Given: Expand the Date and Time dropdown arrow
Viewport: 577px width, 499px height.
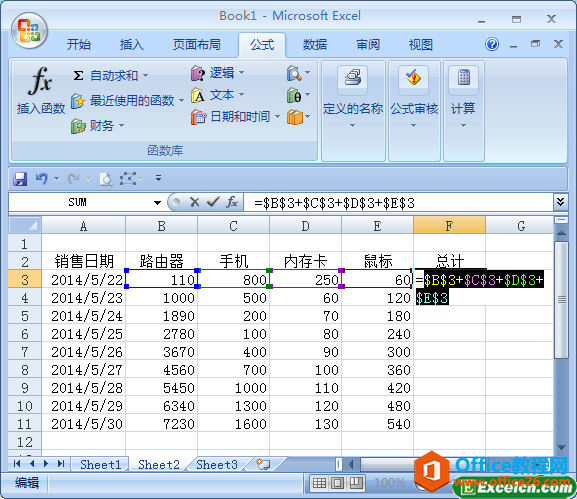Looking at the screenshot, I should click(277, 117).
